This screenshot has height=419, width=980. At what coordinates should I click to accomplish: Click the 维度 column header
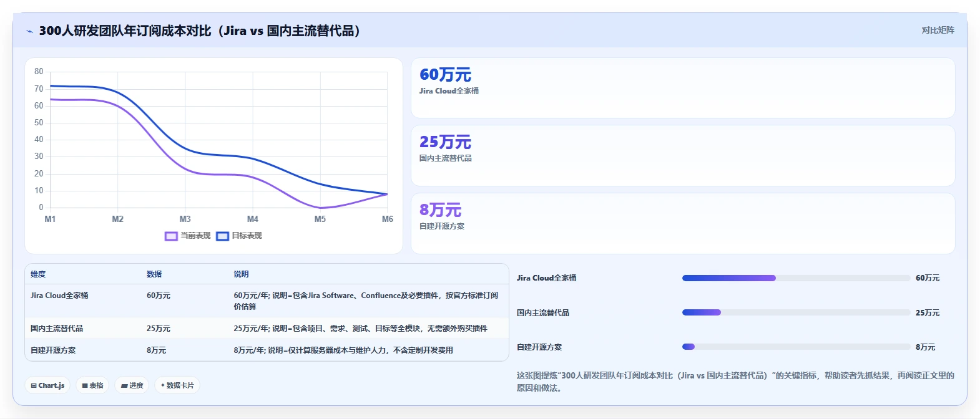(38, 274)
